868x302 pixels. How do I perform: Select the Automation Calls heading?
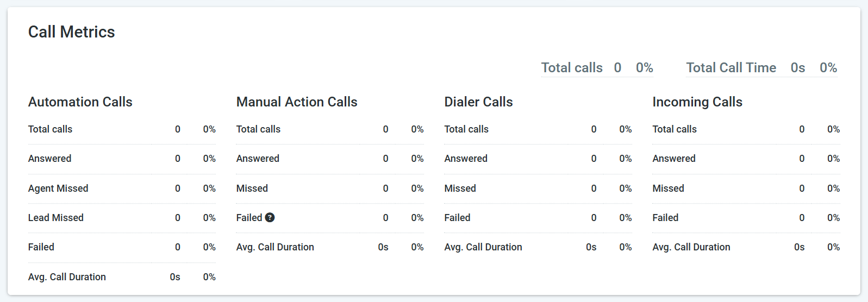[80, 102]
